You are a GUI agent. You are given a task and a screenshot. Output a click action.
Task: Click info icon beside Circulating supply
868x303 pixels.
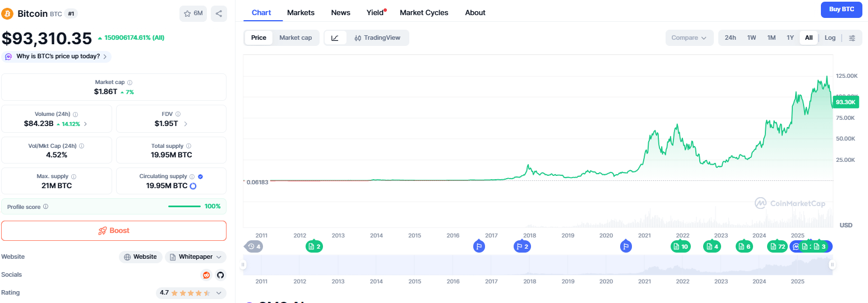click(192, 176)
